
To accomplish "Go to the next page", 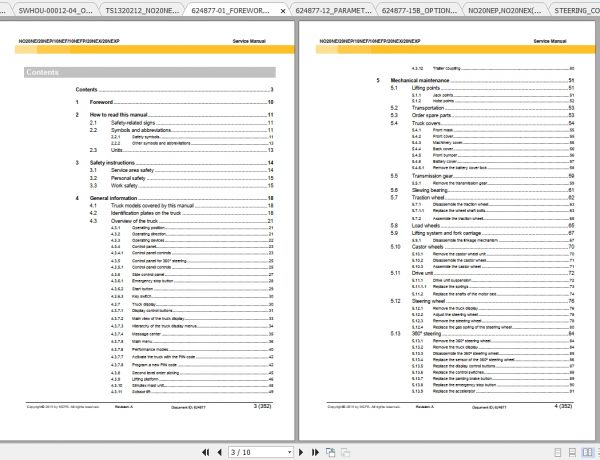I will [301, 452].
